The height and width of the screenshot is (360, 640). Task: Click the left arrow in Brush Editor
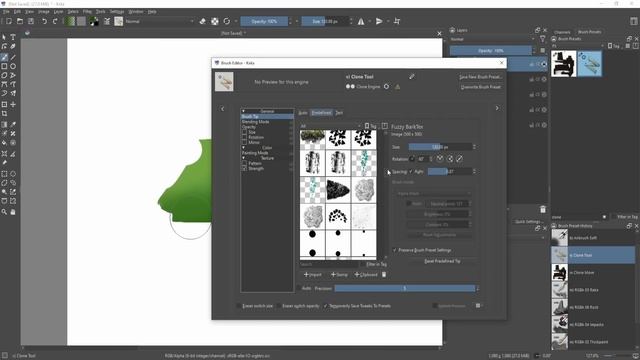222,109
